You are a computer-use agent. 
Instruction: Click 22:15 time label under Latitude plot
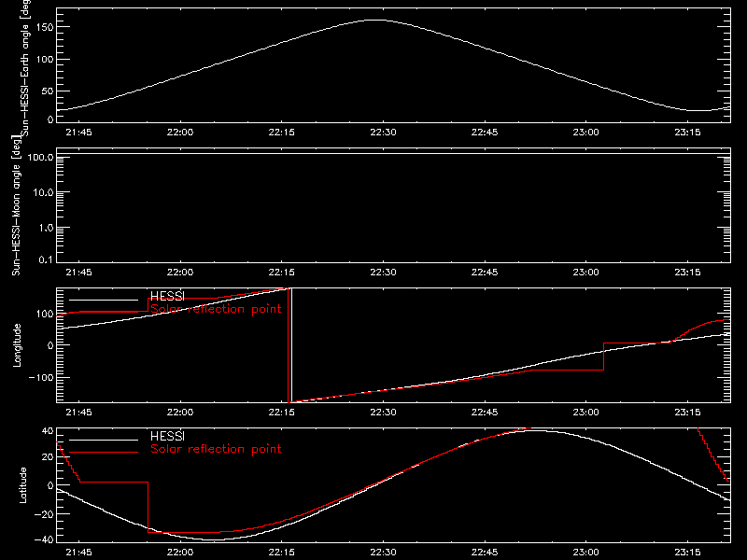click(282, 553)
